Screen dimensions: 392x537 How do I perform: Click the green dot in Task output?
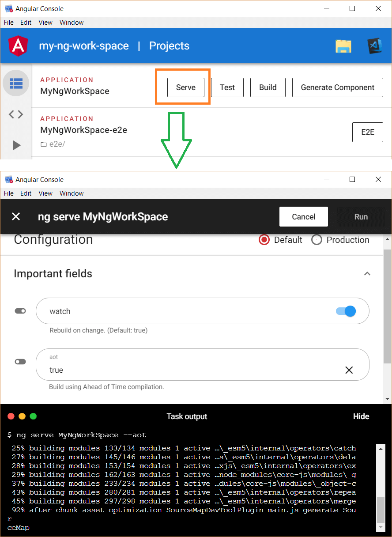coord(33,416)
